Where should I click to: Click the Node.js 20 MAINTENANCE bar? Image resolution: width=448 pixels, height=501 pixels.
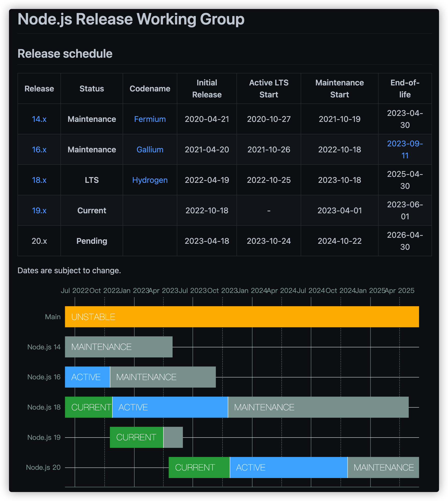[x=383, y=468]
